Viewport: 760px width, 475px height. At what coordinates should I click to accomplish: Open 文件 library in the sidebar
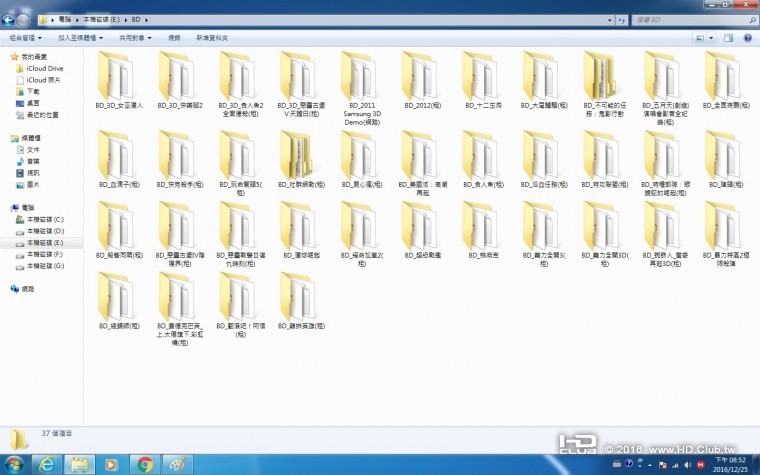(x=33, y=150)
